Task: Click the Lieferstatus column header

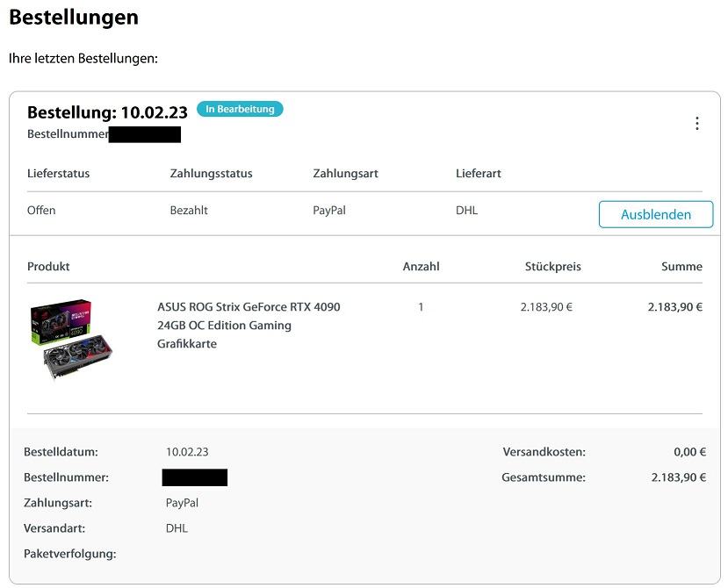Action: (x=58, y=174)
